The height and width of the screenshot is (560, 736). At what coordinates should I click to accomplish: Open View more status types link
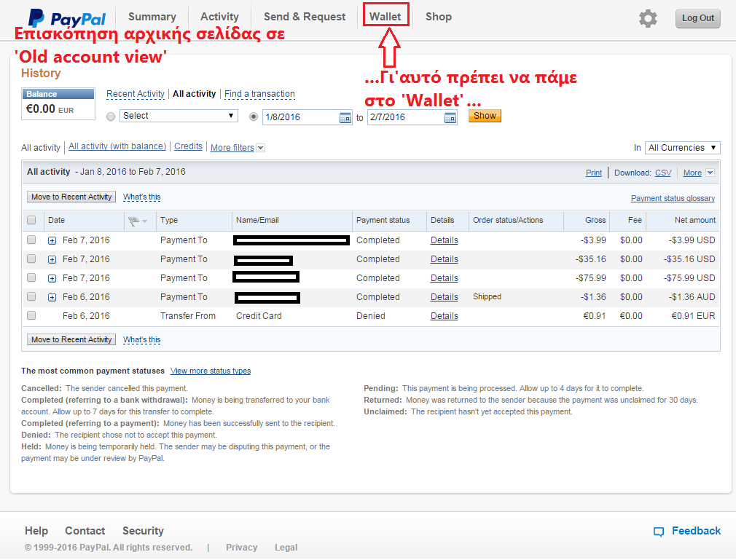pos(211,371)
